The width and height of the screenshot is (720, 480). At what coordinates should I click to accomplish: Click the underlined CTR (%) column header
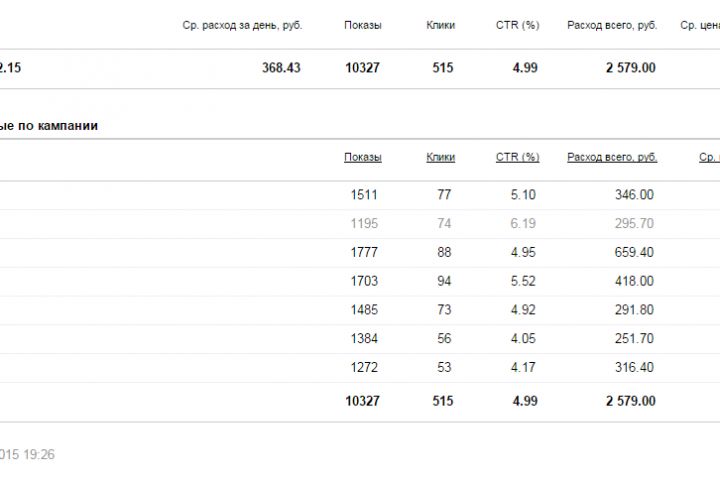pyautogui.click(x=517, y=157)
